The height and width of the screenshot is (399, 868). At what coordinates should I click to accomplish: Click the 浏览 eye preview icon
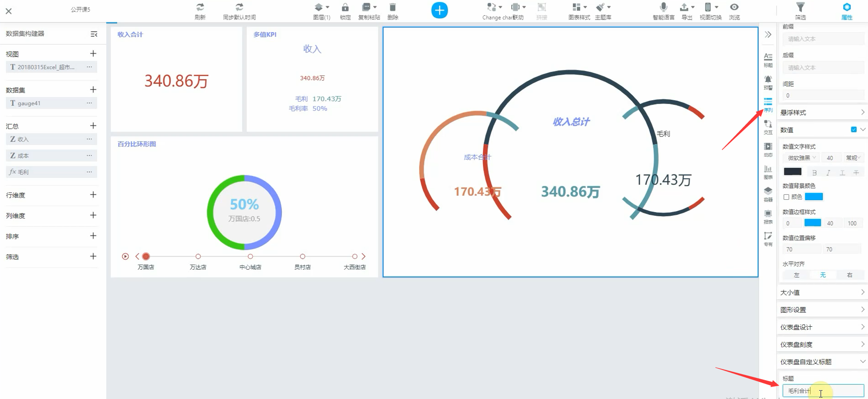(x=735, y=7)
